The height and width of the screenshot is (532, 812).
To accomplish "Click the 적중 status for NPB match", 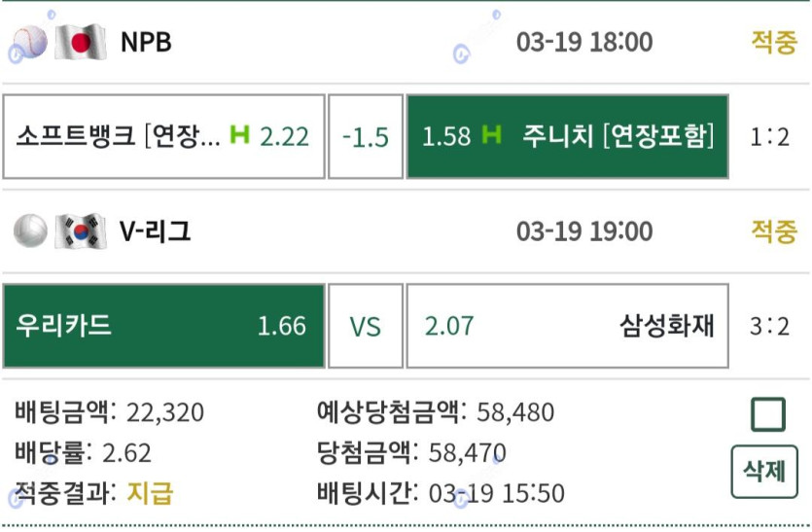I will 773,43.
